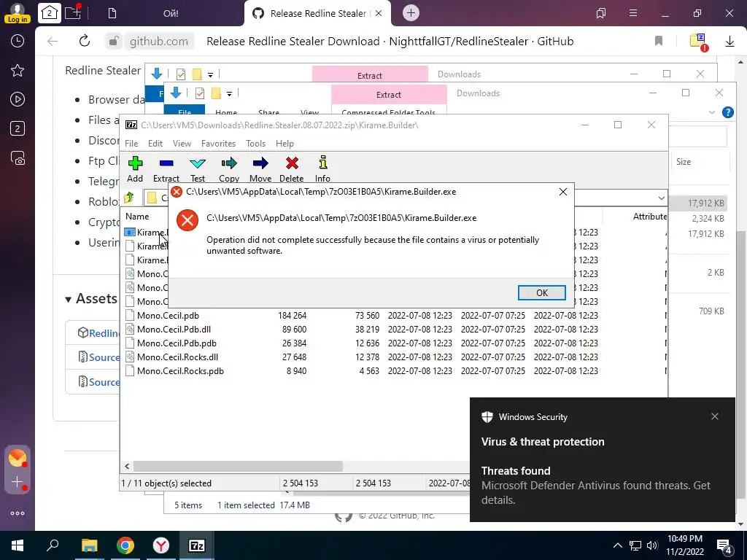Click the Explorer help question mark icon

coord(727,112)
